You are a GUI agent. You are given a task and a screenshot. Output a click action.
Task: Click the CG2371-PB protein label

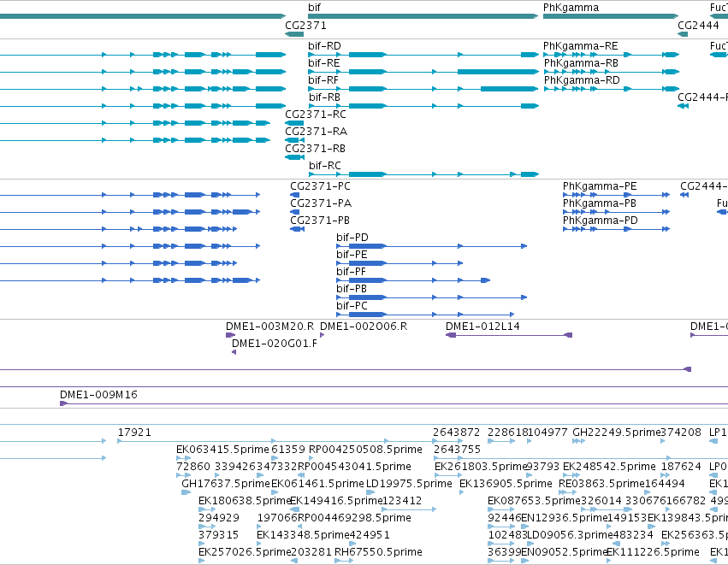point(320,221)
